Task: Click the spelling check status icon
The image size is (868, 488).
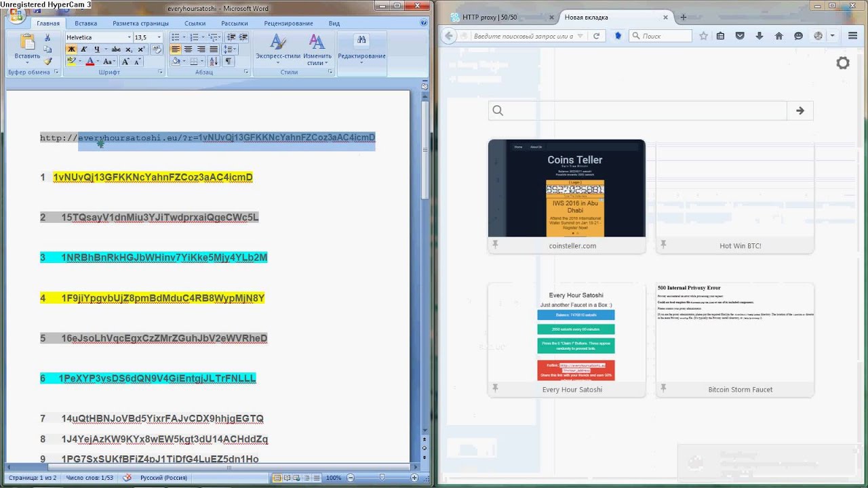Action: pos(126,478)
